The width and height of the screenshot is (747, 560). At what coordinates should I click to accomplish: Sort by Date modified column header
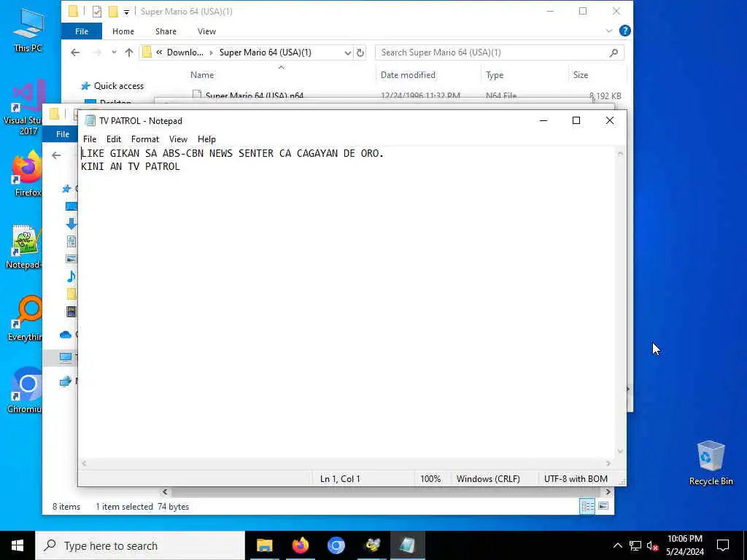(x=408, y=75)
